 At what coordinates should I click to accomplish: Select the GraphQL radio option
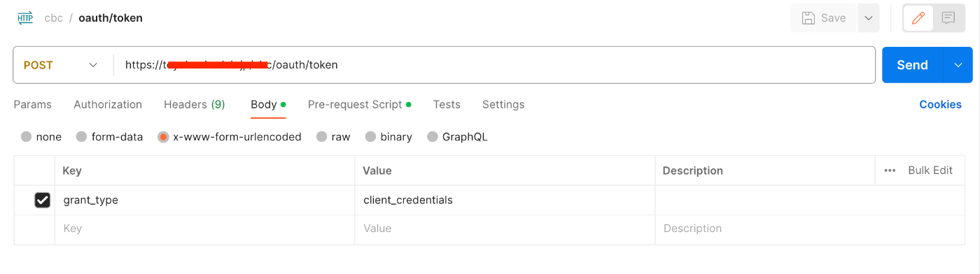(x=433, y=137)
